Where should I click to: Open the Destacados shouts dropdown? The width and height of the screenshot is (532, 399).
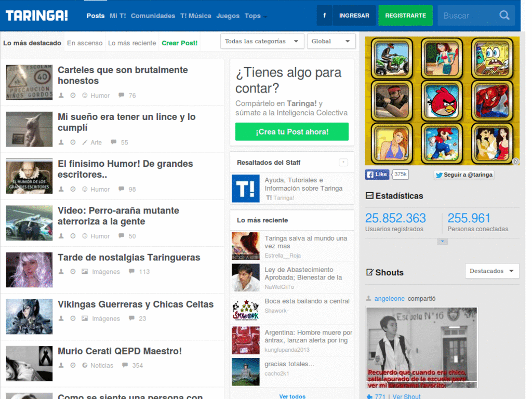[492, 271]
